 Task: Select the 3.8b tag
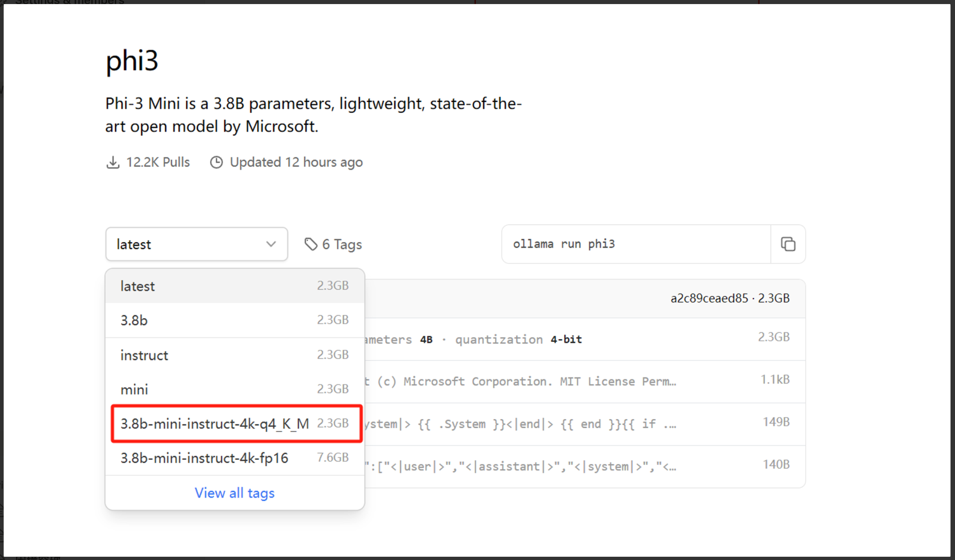pyautogui.click(x=234, y=320)
